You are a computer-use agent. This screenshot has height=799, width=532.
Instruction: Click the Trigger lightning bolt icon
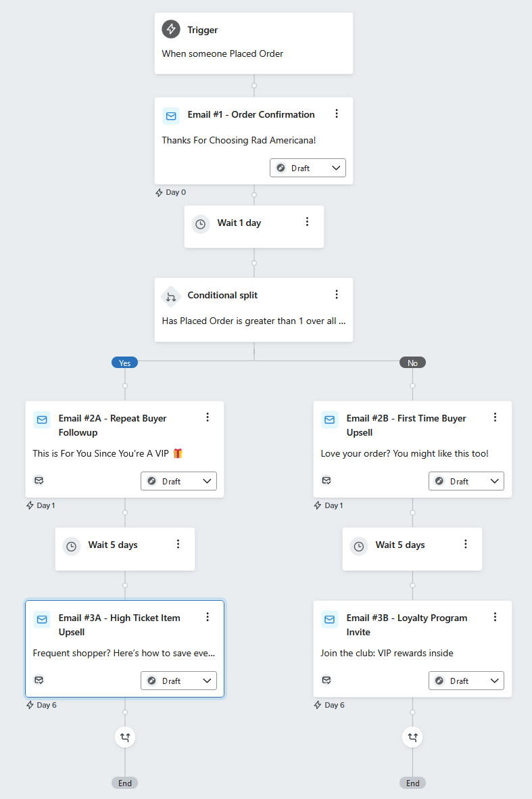point(171,29)
